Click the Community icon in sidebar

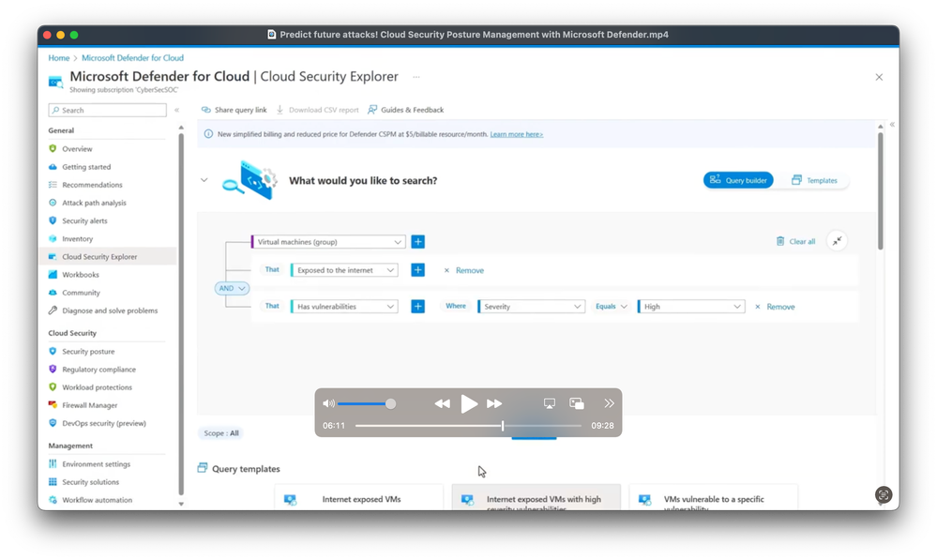(53, 293)
